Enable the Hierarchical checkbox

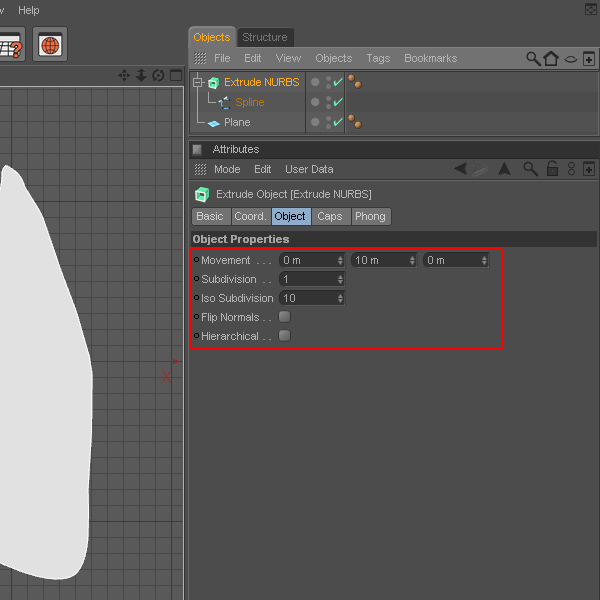click(284, 336)
